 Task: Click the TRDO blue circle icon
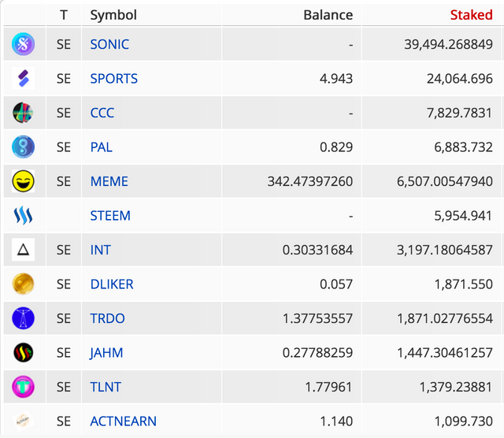[x=23, y=318]
